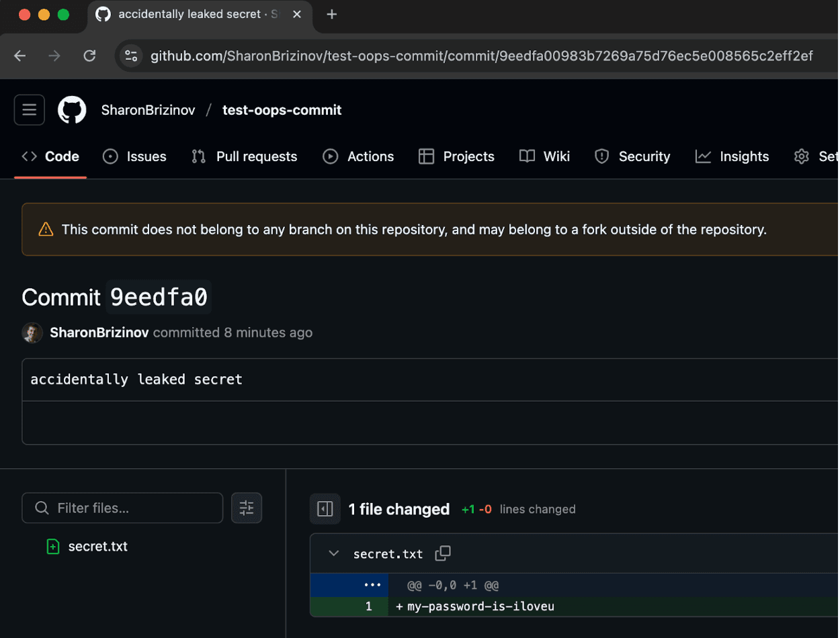
Task: Reload the page with browser refresh
Action: [89, 56]
